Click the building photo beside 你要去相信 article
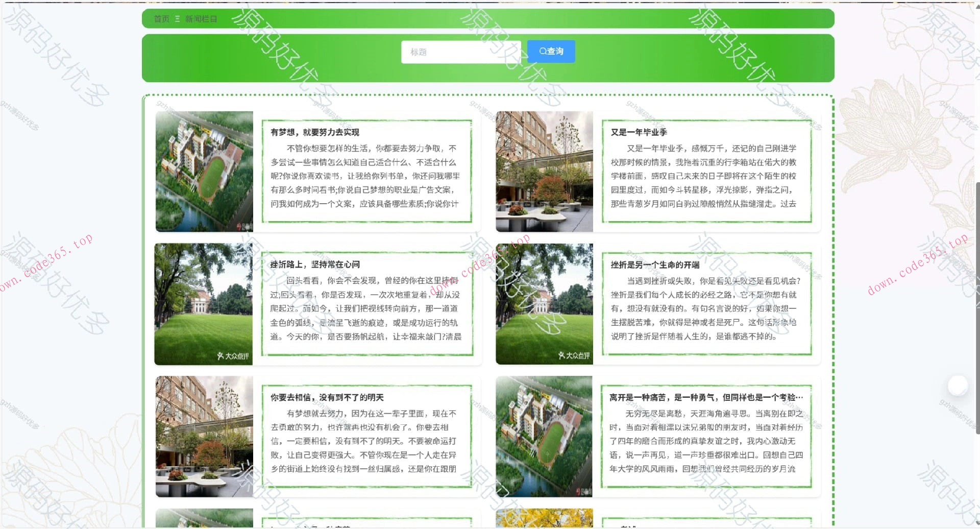Image resolution: width=980 pixels, height=529 pixels. coord(204,437)
